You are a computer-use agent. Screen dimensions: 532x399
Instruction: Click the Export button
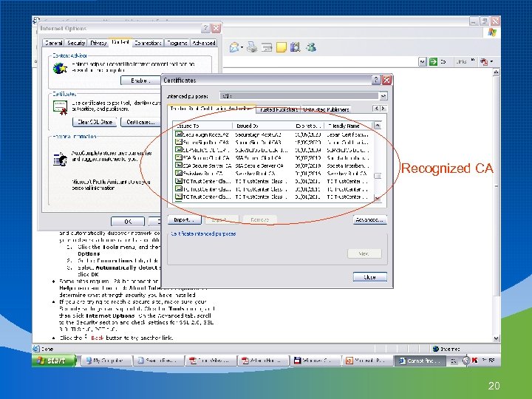[222, 220]
